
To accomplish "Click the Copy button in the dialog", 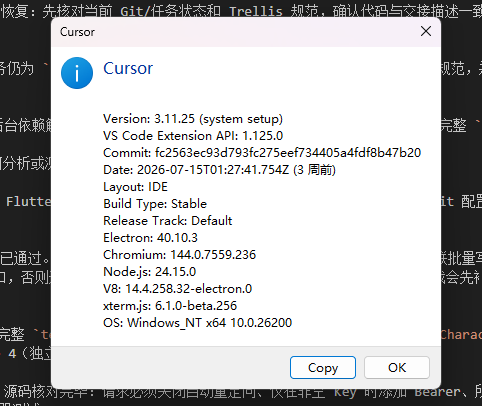I will click(x=323, y=367).
